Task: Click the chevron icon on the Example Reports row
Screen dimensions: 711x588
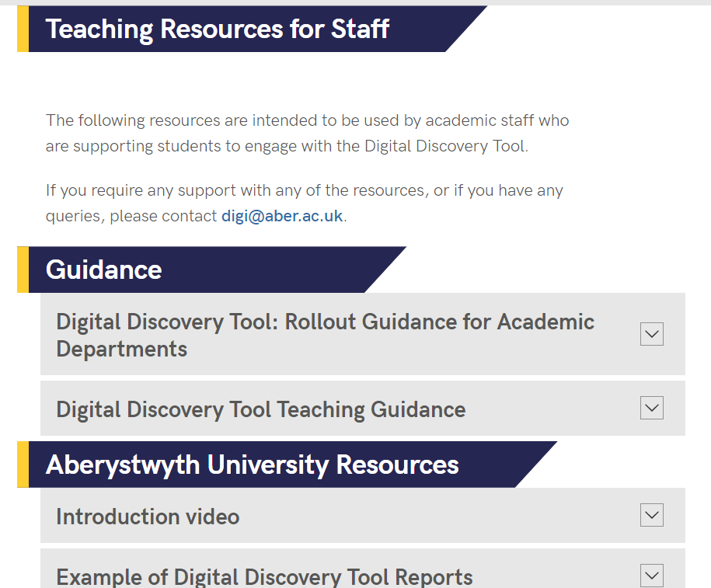Action: (x=651, y=576)
